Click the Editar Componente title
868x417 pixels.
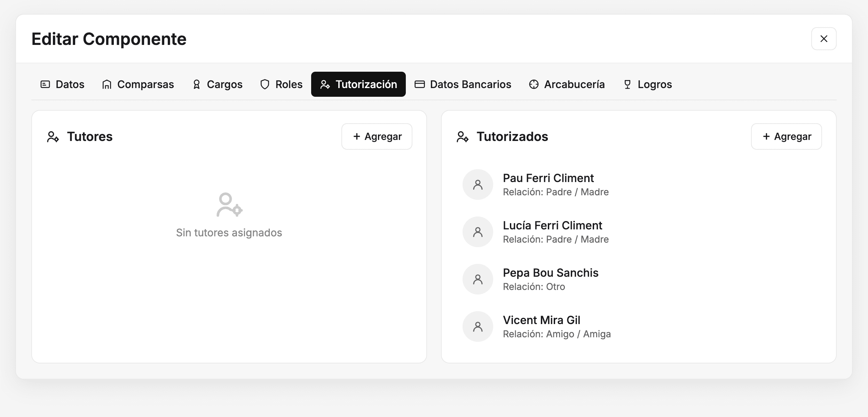[109, 39]
